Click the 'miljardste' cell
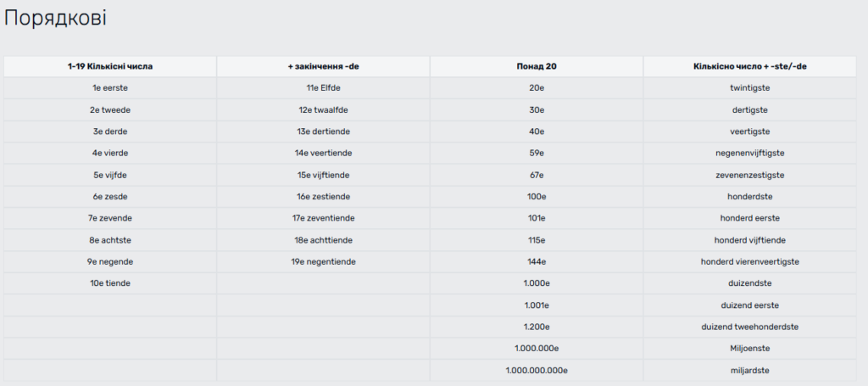 pos(749,370)
